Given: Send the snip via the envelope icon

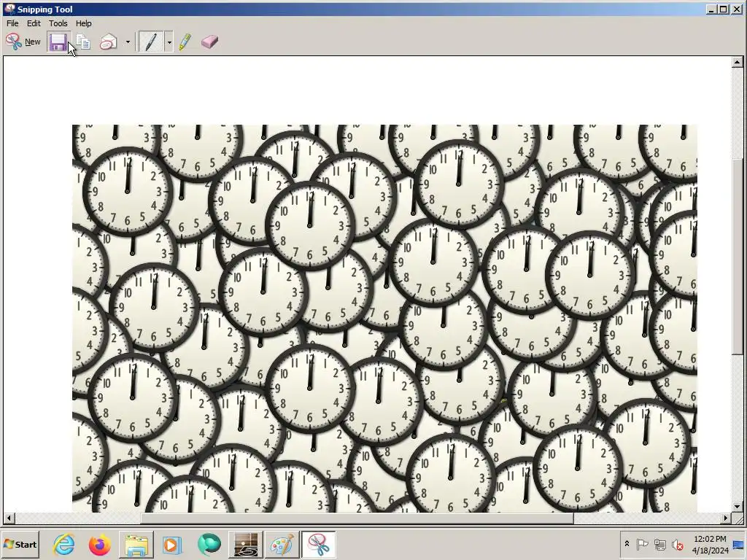Looking at the screenshot, I should [x=109, y=42].
